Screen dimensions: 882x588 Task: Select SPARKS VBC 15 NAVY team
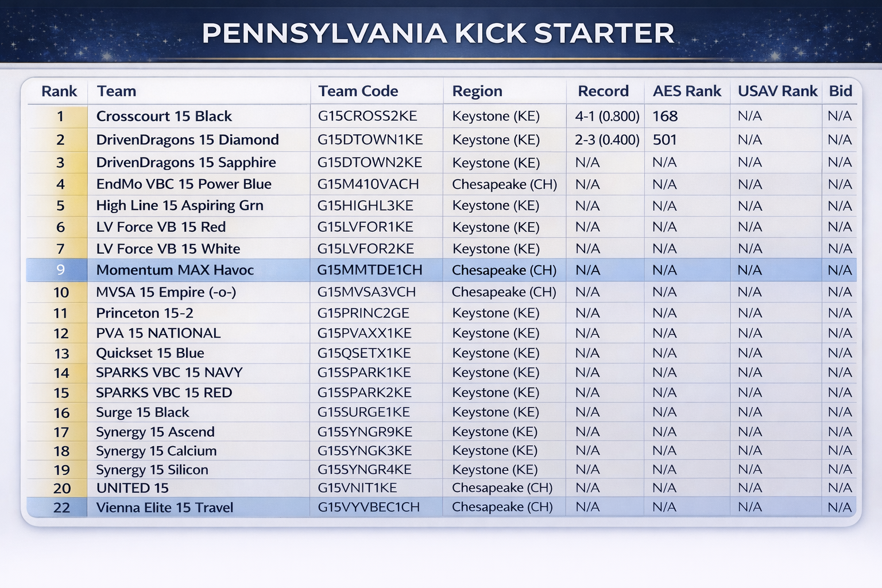169,373
